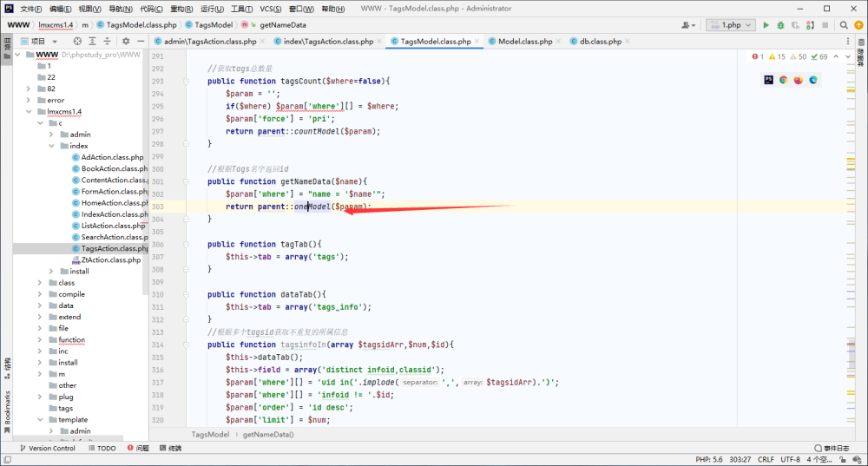The image size is (868, 466).
Task: Toggle fold marker at line 314
Action: click(186, 345)
